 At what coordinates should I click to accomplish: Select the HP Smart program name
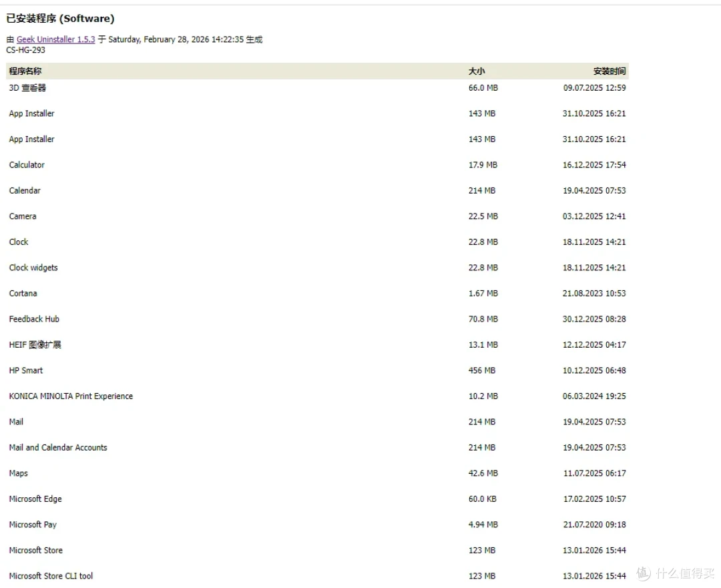(x=26, y=370)
